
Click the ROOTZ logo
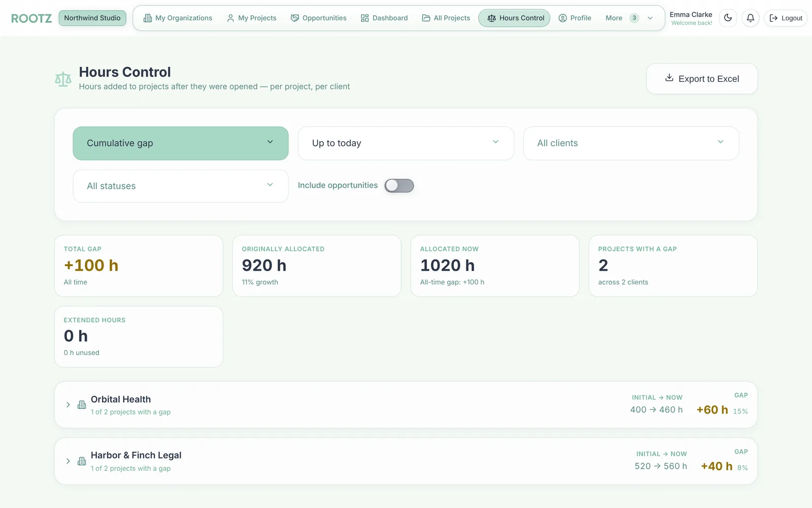31,18
